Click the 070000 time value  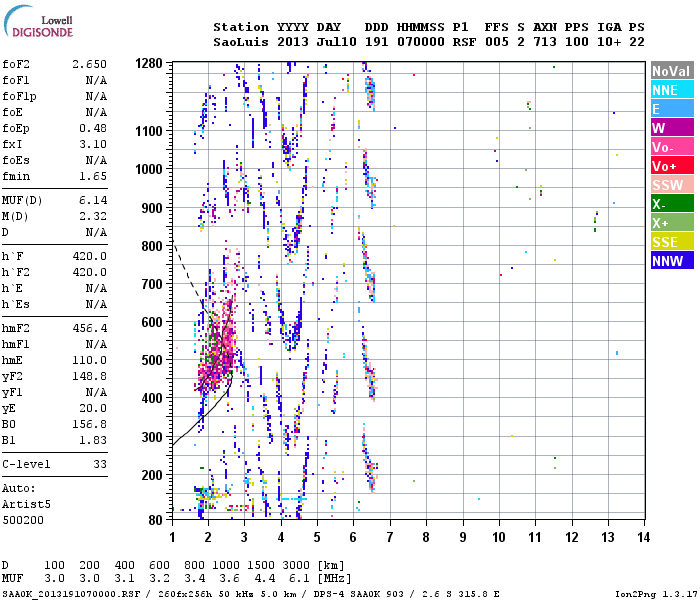click(x=421, y=42)
